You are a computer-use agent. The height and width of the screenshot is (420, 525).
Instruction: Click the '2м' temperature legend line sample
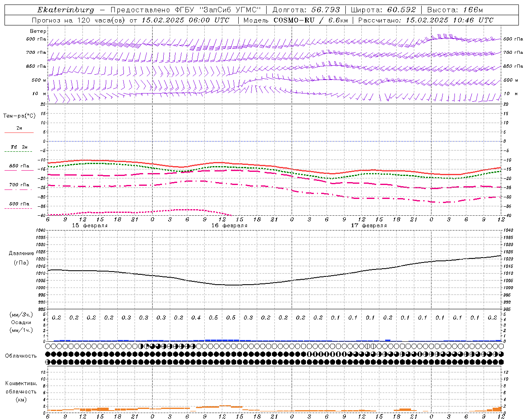pyautogui.click(x=19, y=133)
